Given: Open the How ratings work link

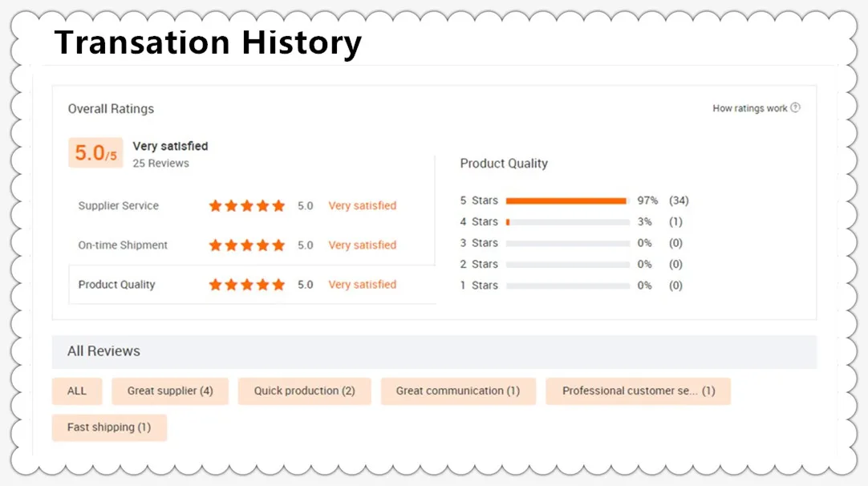Looking at the screenshot, I should click(749, 108).
